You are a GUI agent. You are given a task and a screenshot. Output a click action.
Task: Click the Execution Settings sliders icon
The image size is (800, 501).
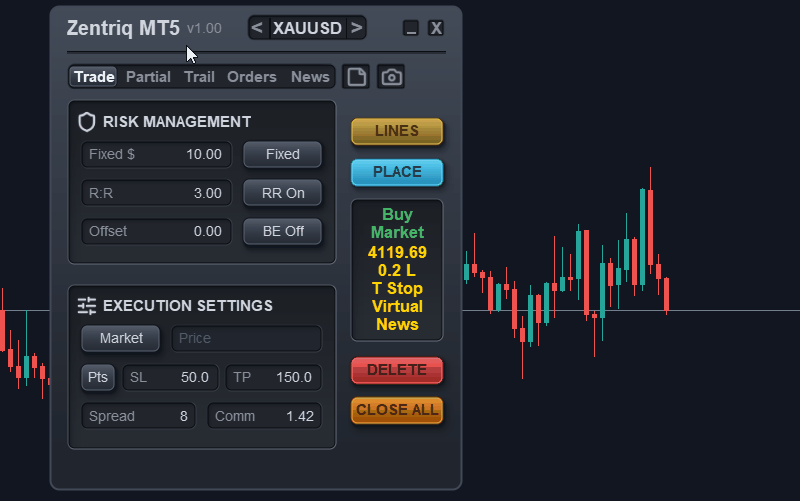tap(87, 306)
